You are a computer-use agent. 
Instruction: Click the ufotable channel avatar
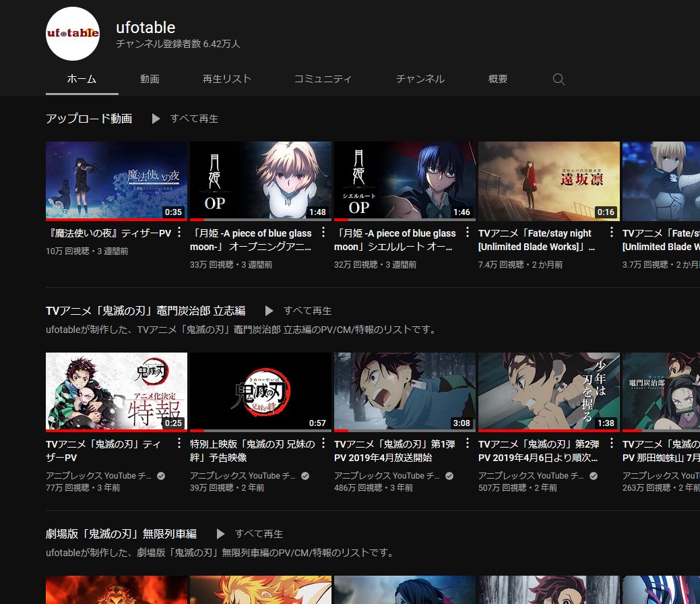[x=72, y=34]
